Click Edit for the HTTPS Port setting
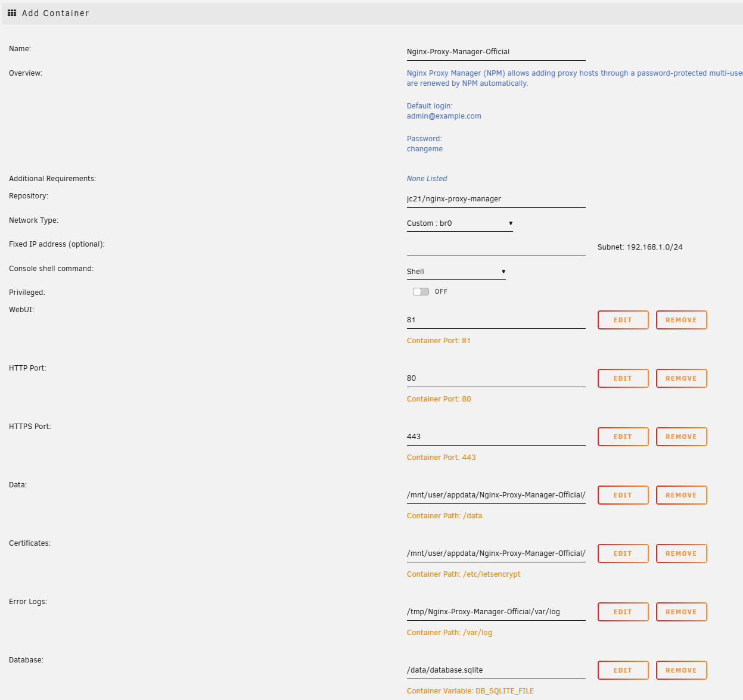743x700 pixels. [x=623, y=437]
